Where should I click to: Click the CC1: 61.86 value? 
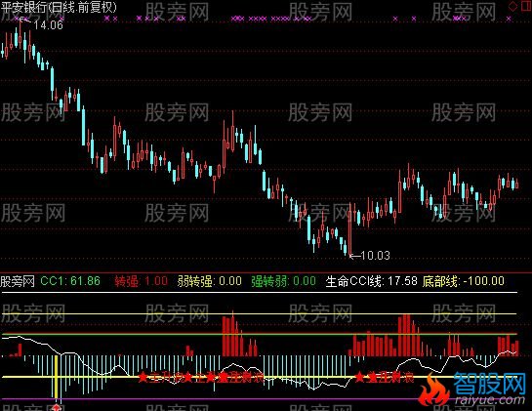[70, 281]
